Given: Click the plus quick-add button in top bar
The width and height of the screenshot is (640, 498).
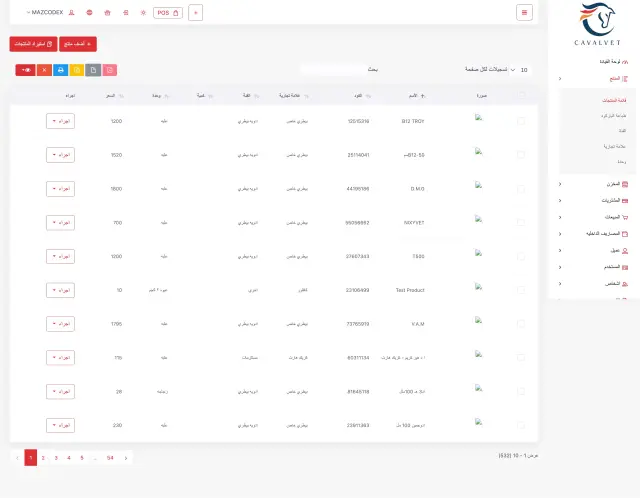Looking at the screenshot, I should 196,13.
